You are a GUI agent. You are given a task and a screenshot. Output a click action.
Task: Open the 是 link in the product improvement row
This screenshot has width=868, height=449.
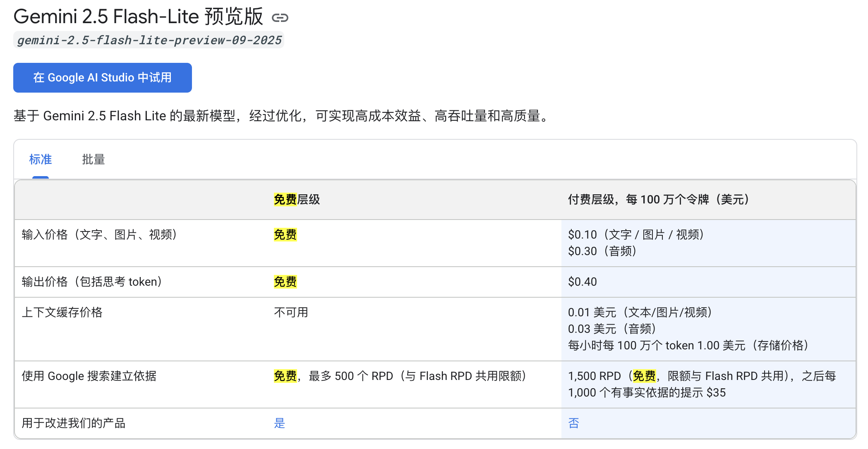[280, 423]
